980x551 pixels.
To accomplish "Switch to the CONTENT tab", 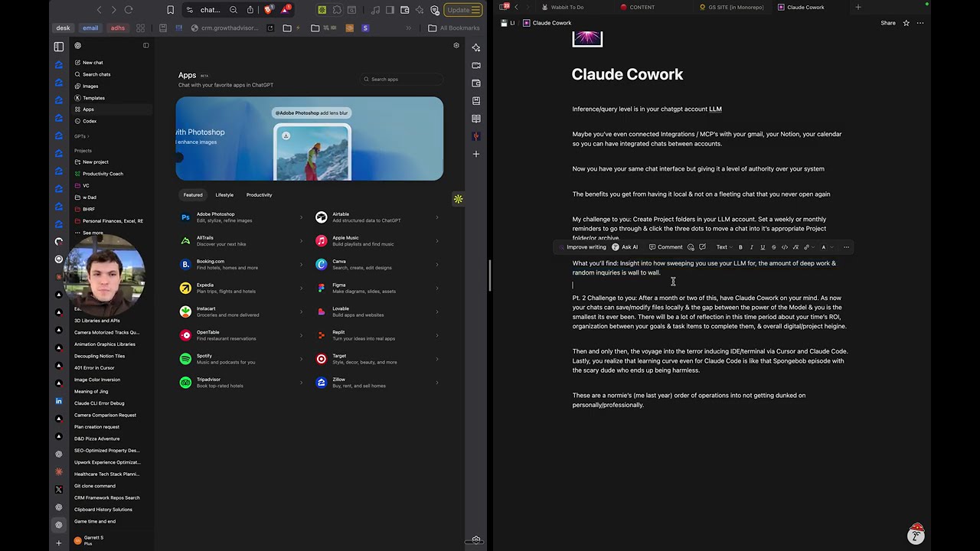I will 638,7.
